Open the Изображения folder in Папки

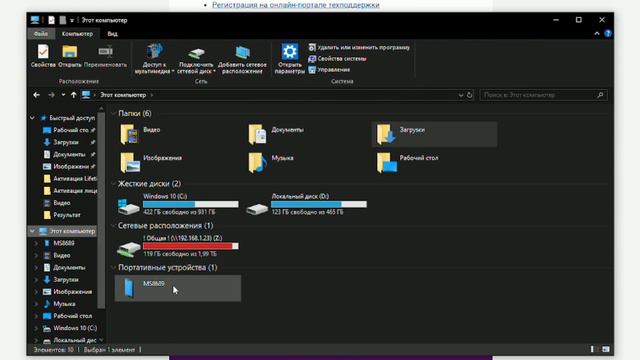[178, 162]
